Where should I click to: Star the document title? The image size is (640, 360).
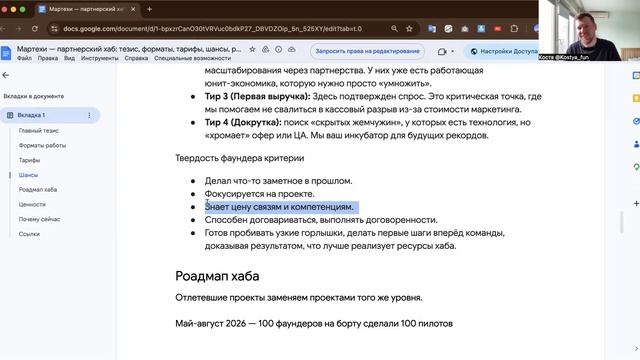coord(252,49)
